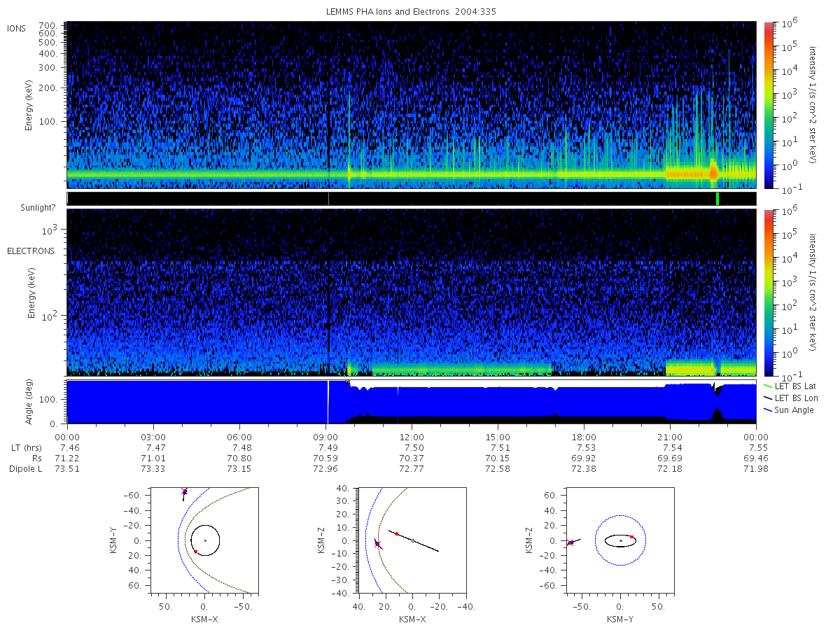
Task: Click the red dot in the KSM-X/KSM-Z orbit plot
Action: tap(396, 533)
